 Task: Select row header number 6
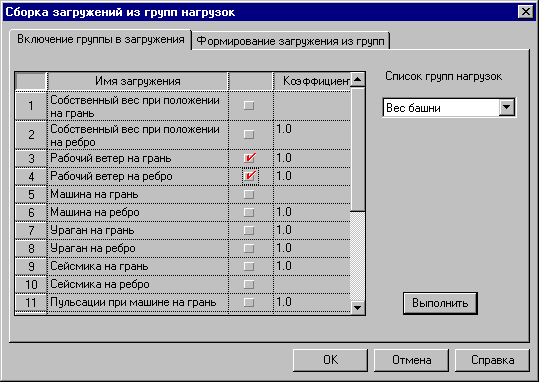[x=31, y=212]
